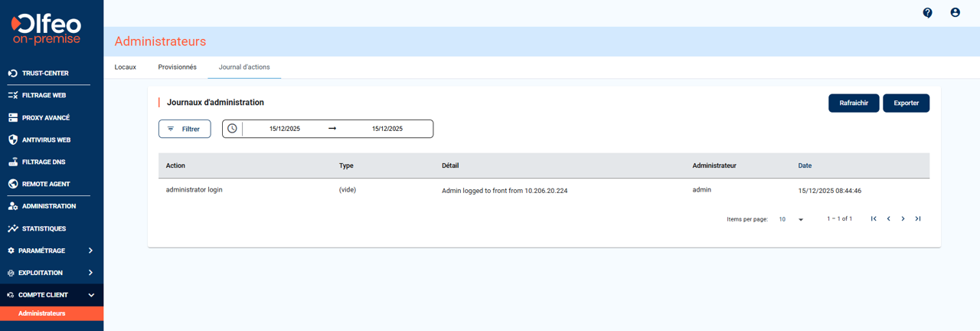Click the Exploitation sidebar icon

pyautogui.click(x=11, y=273)
